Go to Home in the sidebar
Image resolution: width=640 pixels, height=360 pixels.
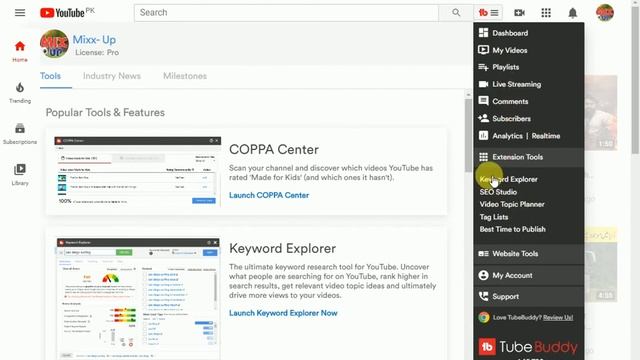pos(20,51)
